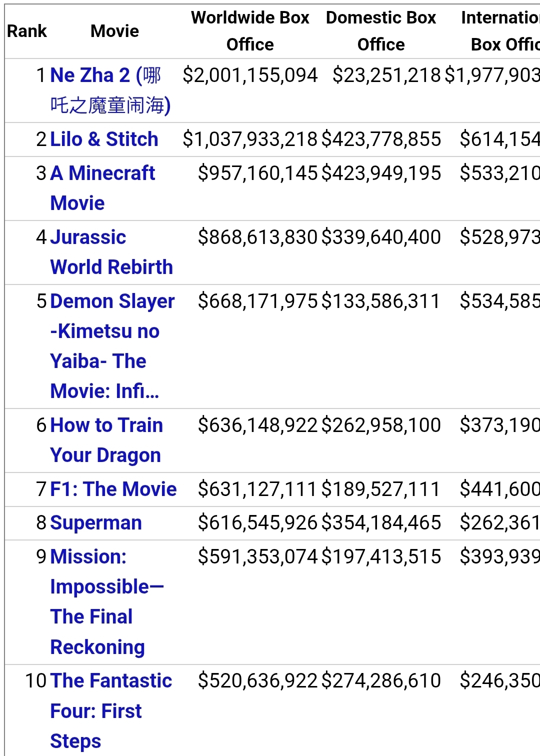Sort by Rank column header
This screenshot has width=540, height=756.
pyautogui.click(x=27, y=31)
